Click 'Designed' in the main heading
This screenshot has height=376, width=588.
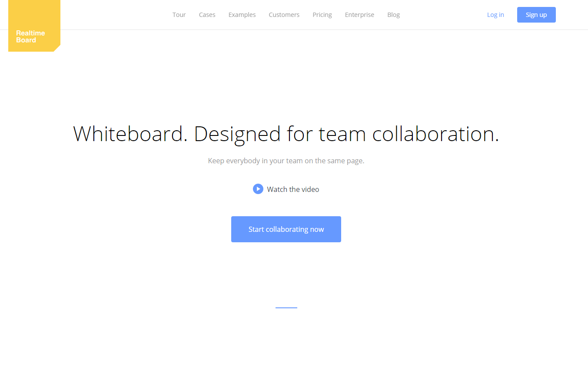tap(237, 134)
